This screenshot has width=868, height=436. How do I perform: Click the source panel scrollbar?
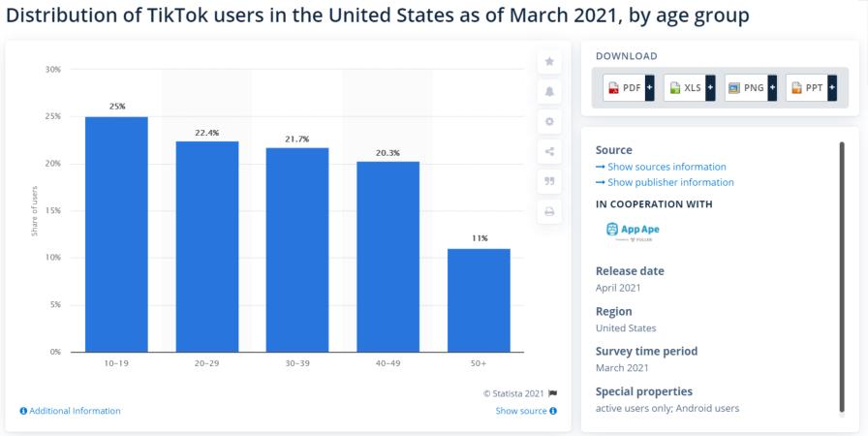pyautogui.click(x=842, y=276)
